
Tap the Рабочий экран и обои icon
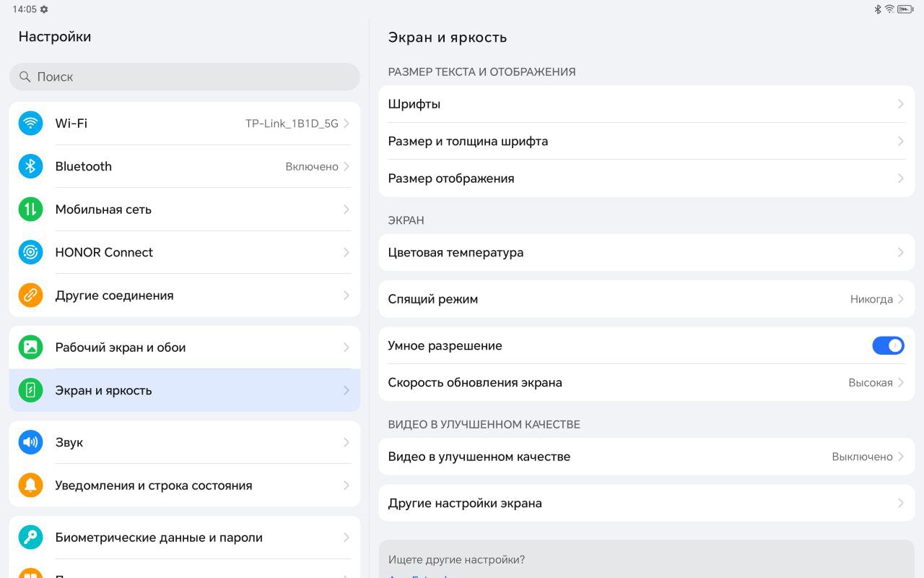point(30,348)
